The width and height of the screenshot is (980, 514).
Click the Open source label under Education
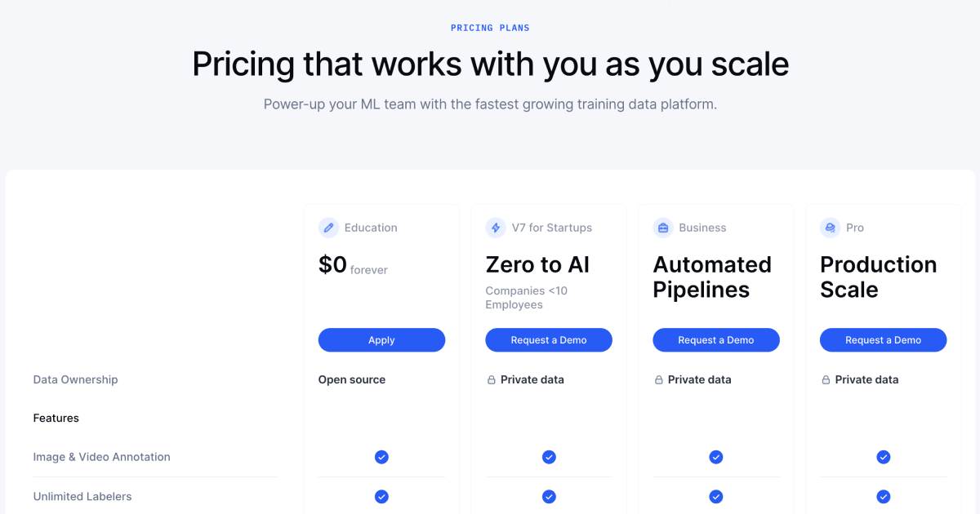[352, 379]
